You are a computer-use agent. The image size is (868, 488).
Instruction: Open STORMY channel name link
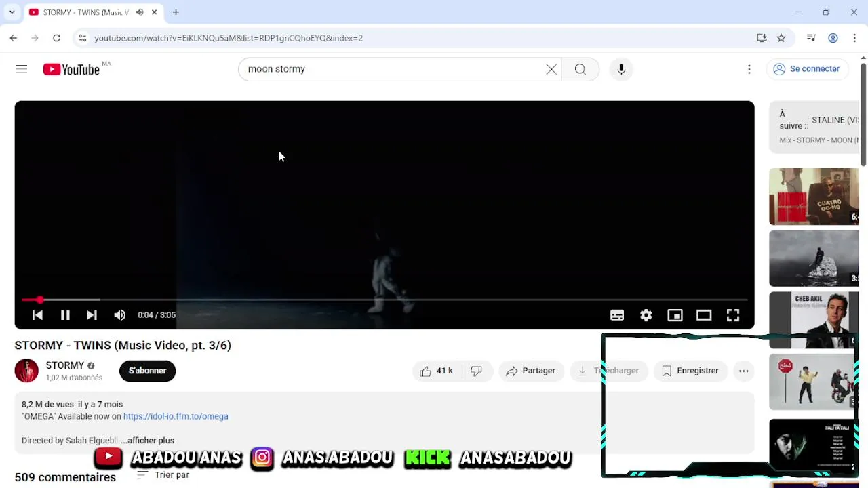65,365
